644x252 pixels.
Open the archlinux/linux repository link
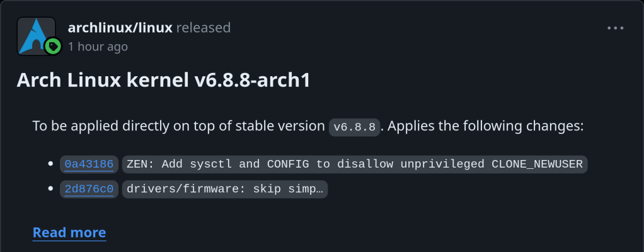click(x=120, y=28)
